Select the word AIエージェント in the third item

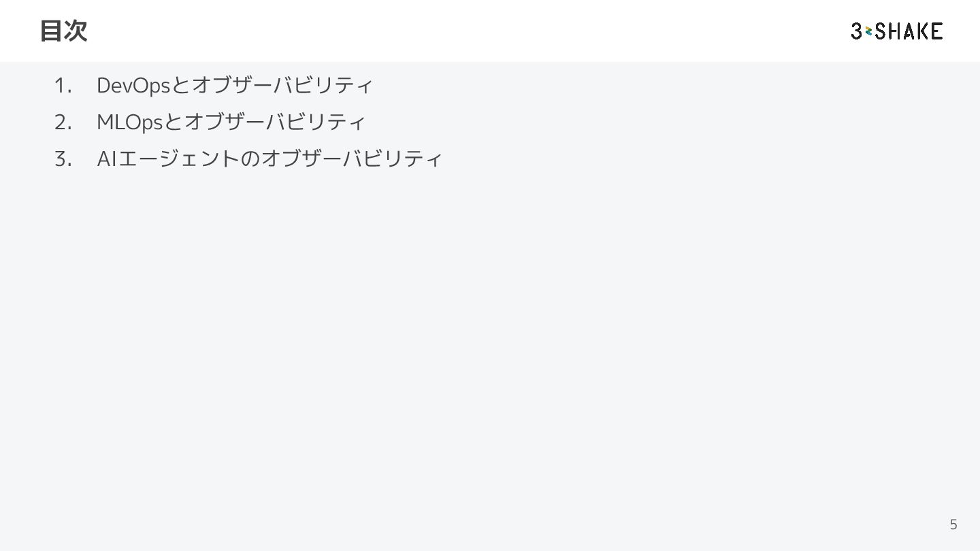[x=169, y=158]
